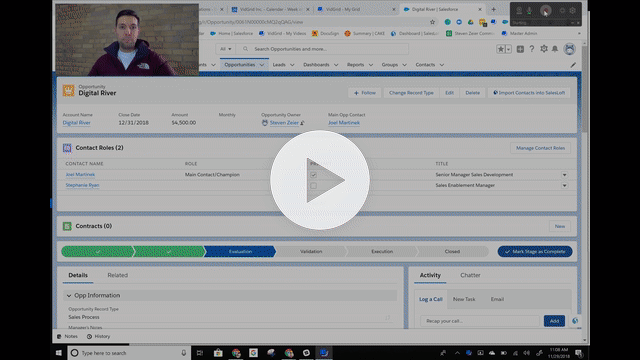
Task: Open the search scope All dropdown
Action: click(x=225, y=49)
